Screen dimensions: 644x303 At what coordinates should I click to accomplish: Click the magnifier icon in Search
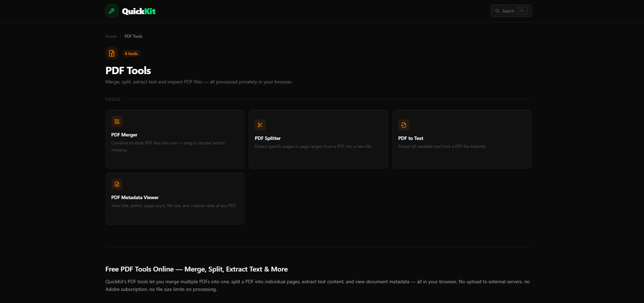tap(497, 11)
